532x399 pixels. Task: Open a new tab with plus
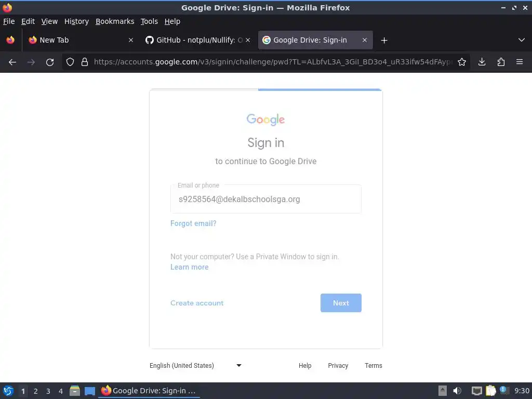[384, 41]
